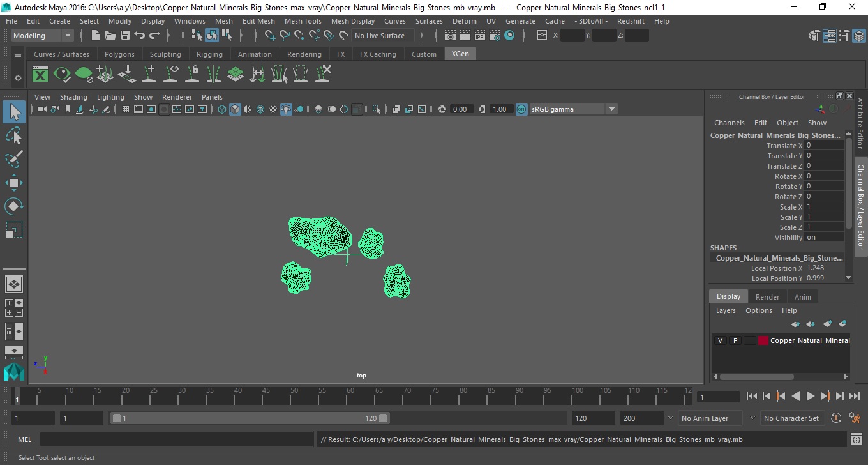The height and width of the screenshot is (465, 868).
Task: Toggle textured display checker icon
Action: click(273, 109)
